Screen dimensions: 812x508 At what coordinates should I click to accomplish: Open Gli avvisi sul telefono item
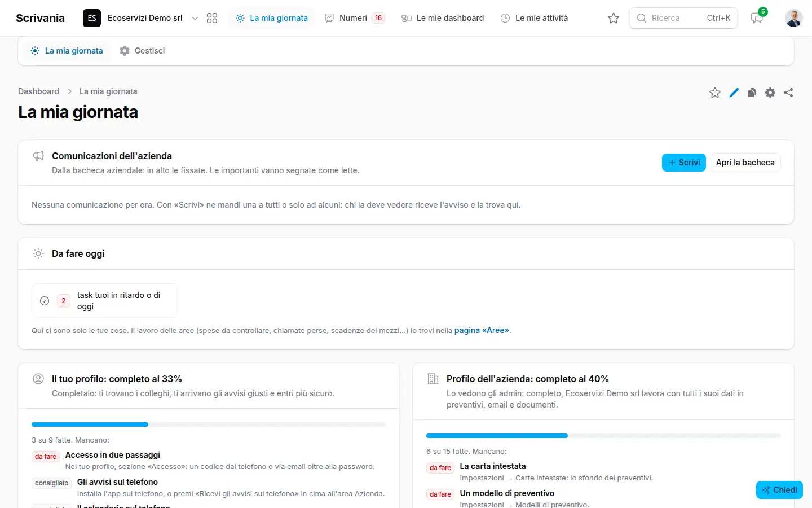(117, 482)
